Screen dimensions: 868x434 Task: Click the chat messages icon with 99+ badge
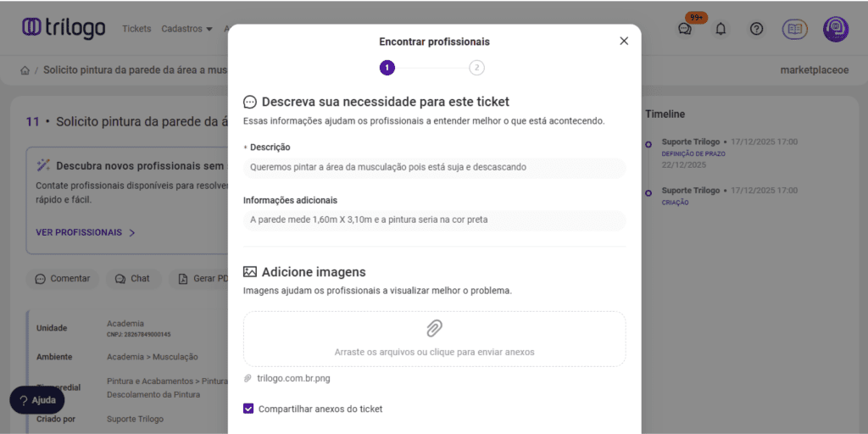click(685, 28)
